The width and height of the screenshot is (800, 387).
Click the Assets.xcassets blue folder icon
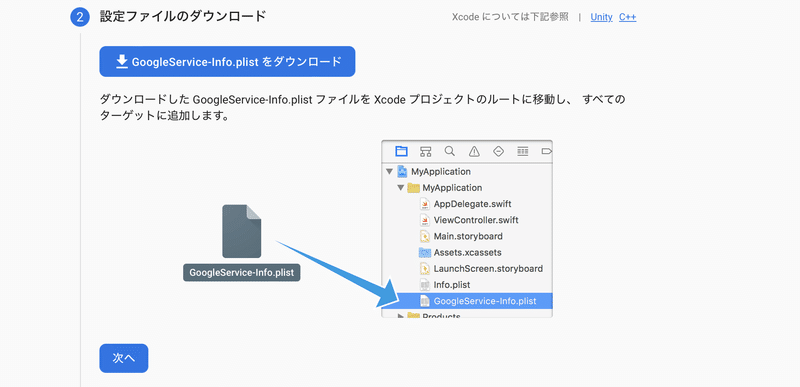[424, 252]
